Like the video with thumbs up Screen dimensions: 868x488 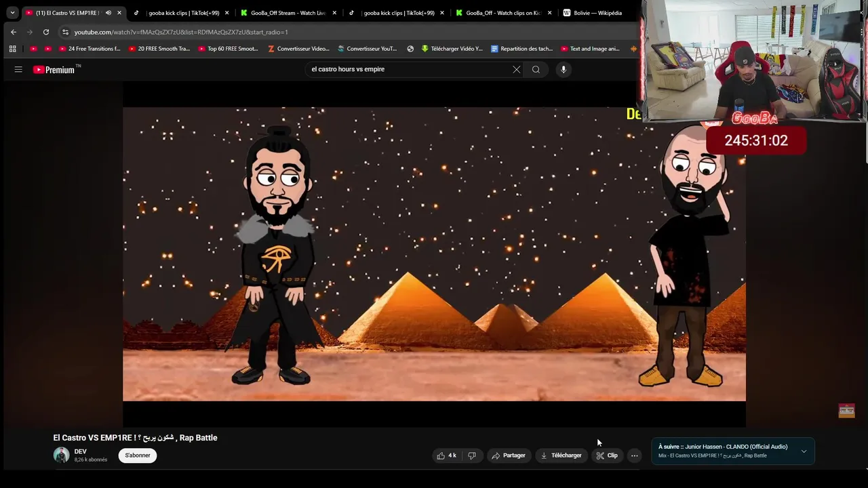pos(446,455)
